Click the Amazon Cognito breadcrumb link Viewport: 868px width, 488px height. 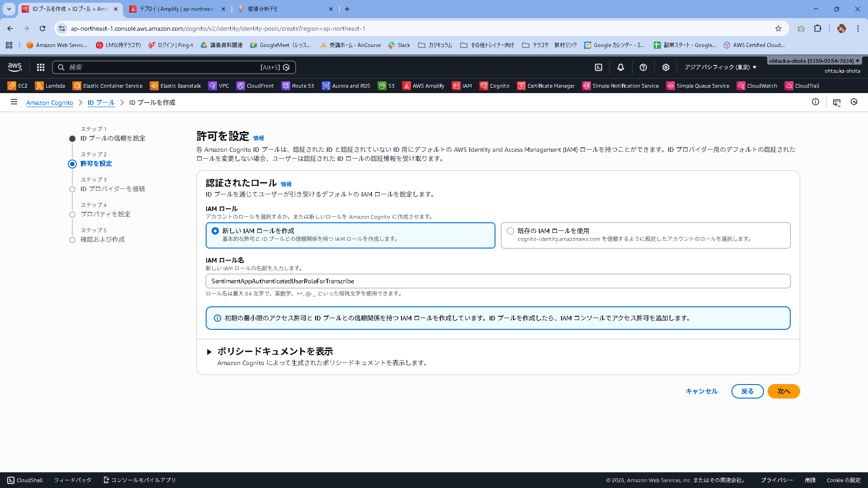(x=50, y=103)
